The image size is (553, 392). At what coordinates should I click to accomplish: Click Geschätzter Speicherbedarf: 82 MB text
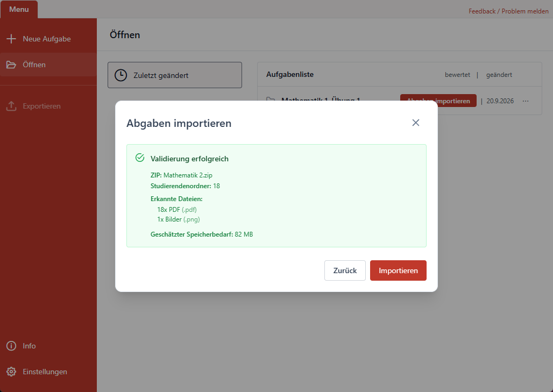click(x=202, y=234)
